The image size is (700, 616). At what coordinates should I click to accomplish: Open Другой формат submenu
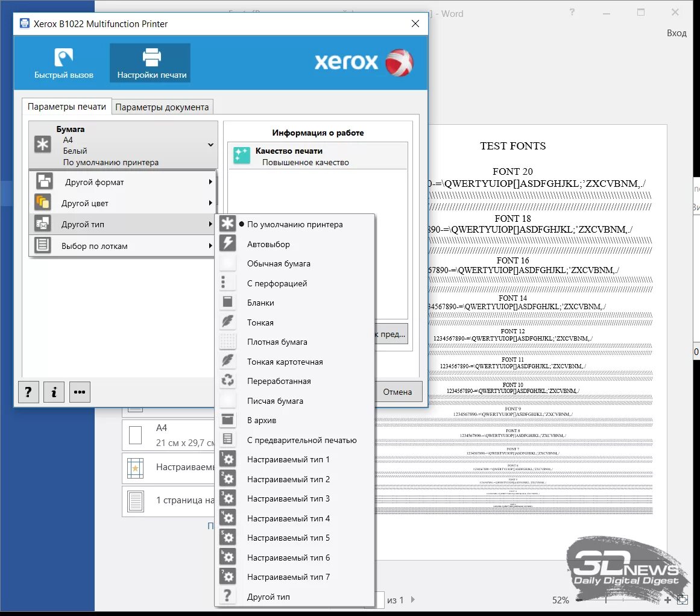coord(123,181)
